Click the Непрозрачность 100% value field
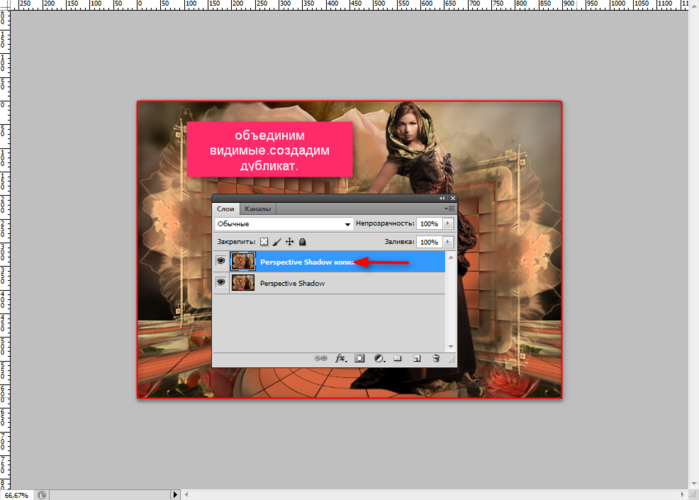The height and width of the screenshot is (500, 699). tap(429, 224)
